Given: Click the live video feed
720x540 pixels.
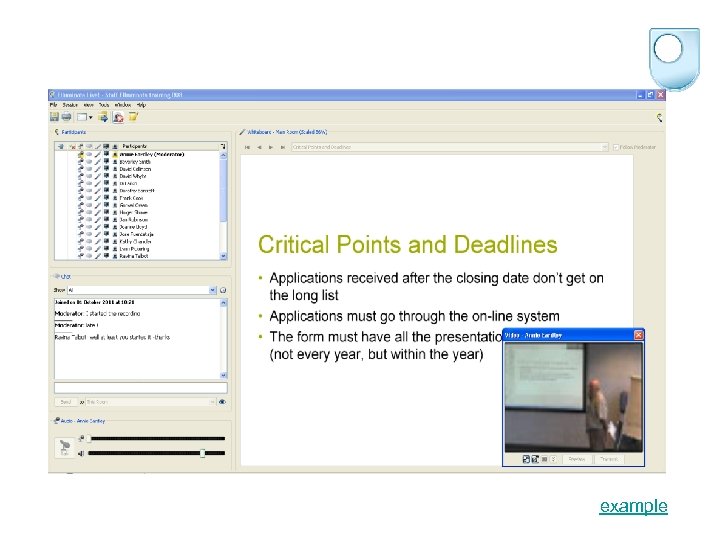Looking at the screenshot, I should pyautogui.click(x=574, y=397).
